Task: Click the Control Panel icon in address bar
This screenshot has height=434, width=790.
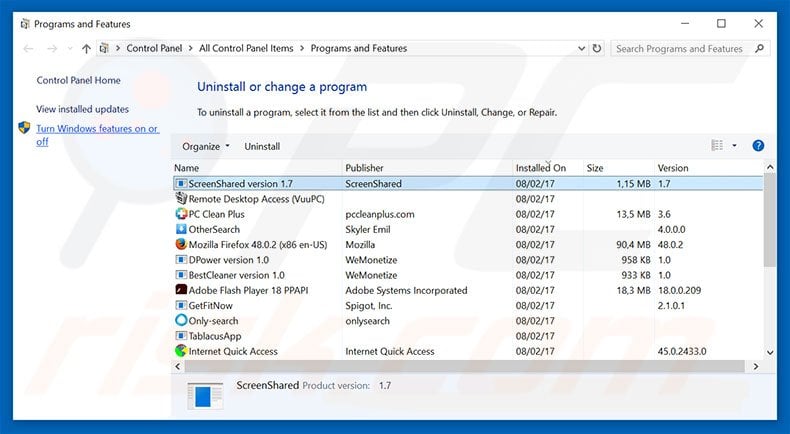Action: [104, 48]
